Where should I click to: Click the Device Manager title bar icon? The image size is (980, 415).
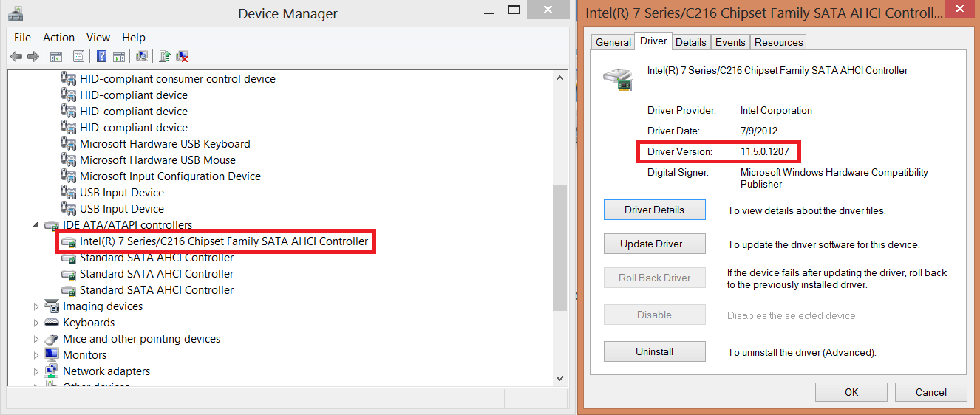pyautogui.click(x=15, y=13)
